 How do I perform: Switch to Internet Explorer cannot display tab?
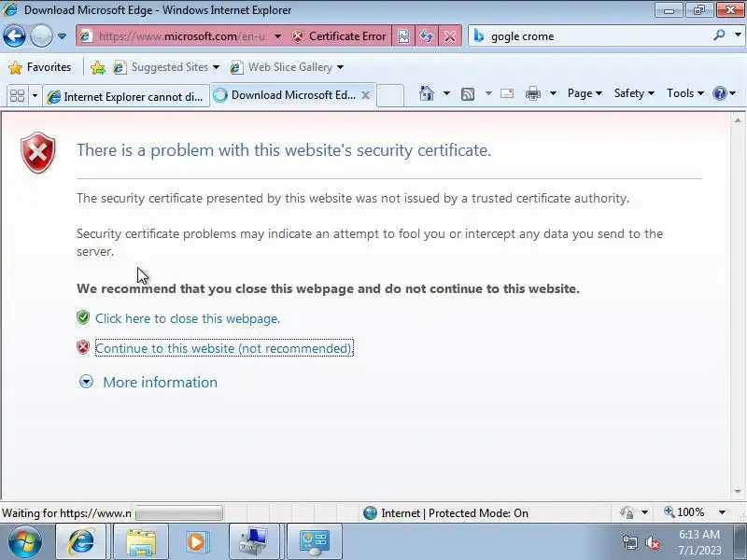tap(126, 96)
